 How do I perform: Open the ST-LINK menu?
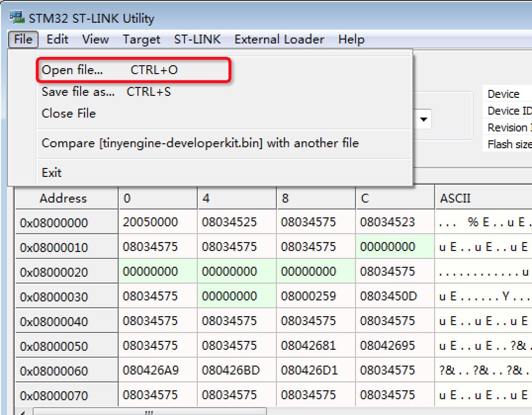pos(197,40)
